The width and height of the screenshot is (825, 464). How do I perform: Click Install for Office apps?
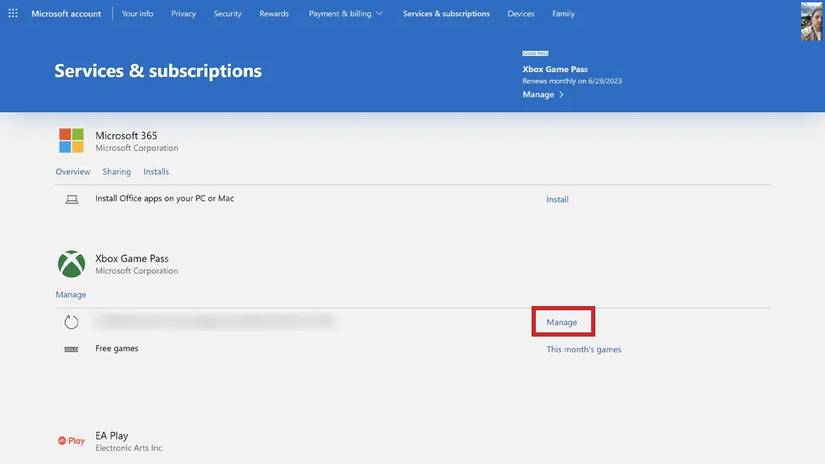tap(557, 199)
